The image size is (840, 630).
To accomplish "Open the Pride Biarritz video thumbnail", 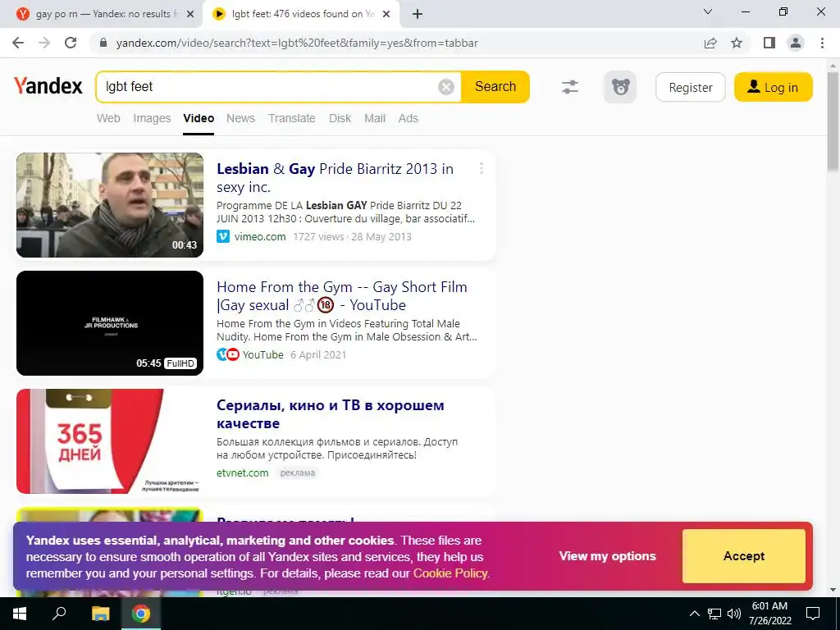I will click(x=110, y=205).
